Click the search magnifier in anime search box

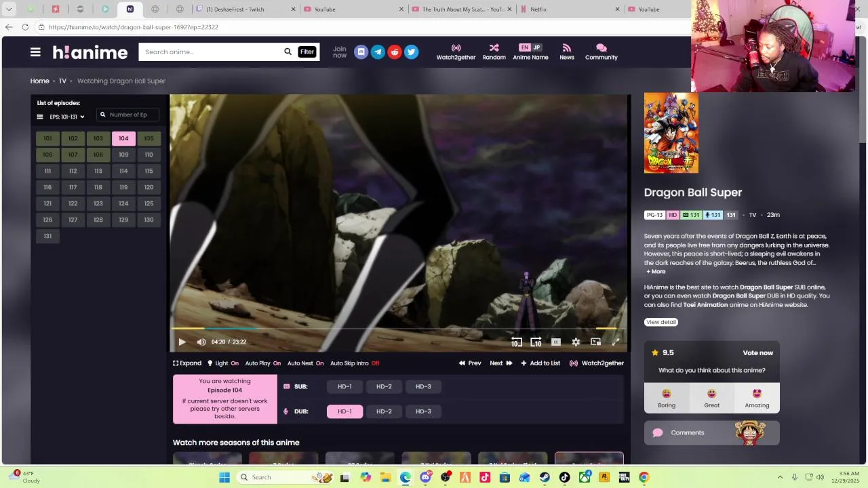(288, 52)
